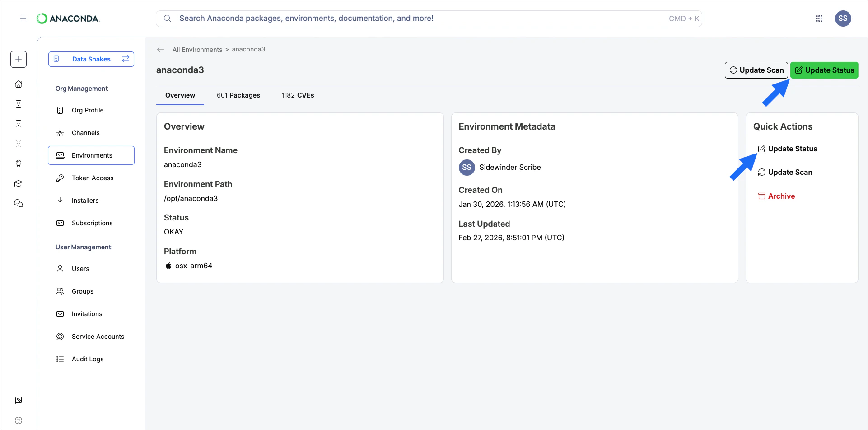
Task: Click the Audit Logs list icon
Action: (60, 359)
